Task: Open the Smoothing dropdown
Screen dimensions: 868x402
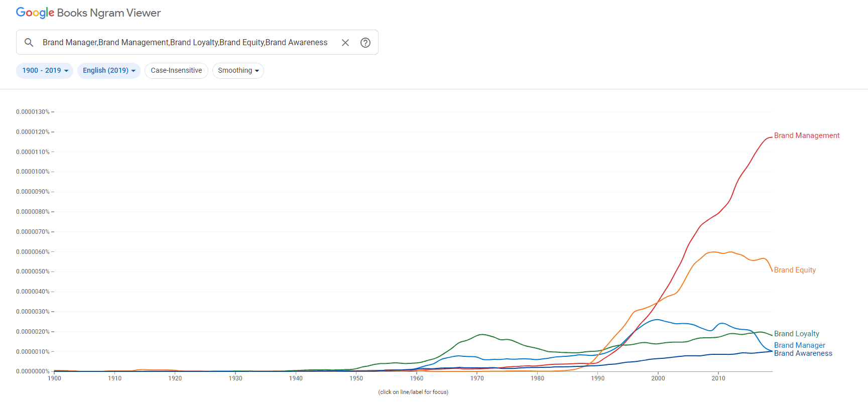Action: click(x=238, y=71)
